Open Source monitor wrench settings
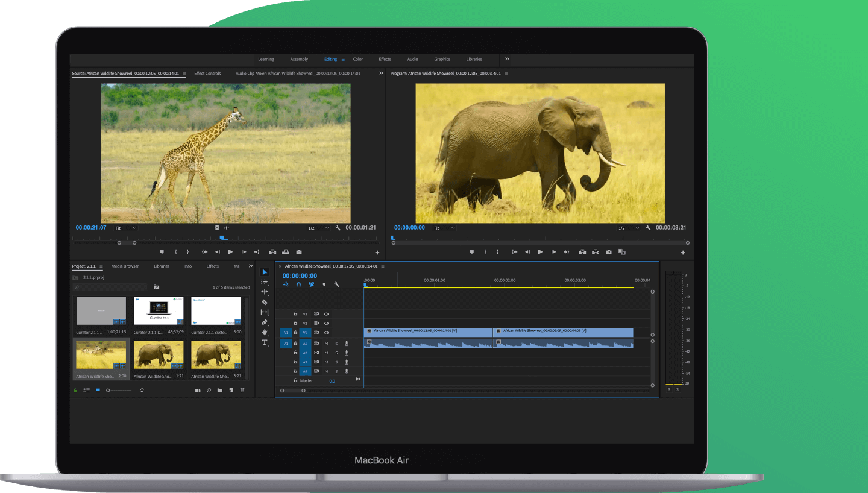Viewport: 868px width, 493px height. pos(338,228)
